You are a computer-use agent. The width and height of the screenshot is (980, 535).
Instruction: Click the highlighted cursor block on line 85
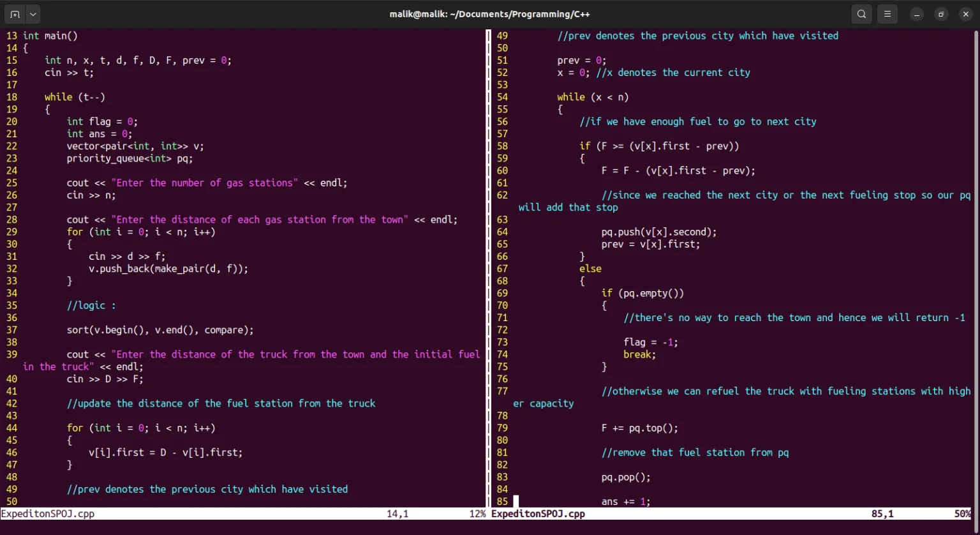(x=517, y=501)
